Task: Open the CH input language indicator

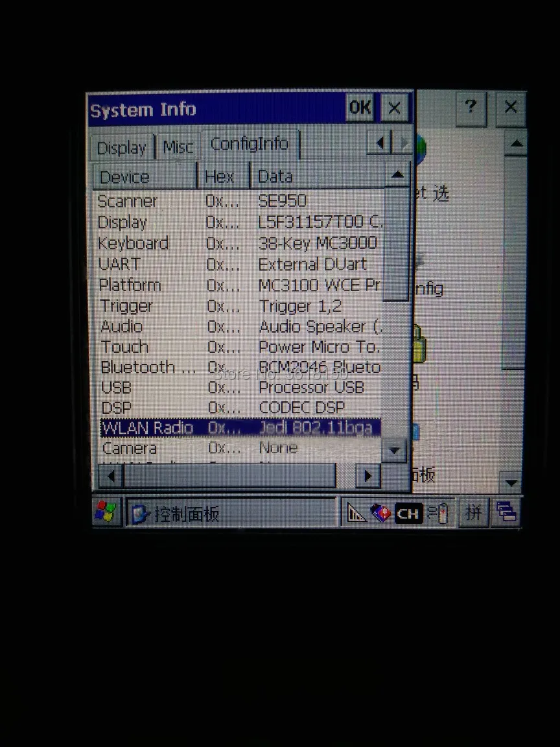Action: point(408,514)
